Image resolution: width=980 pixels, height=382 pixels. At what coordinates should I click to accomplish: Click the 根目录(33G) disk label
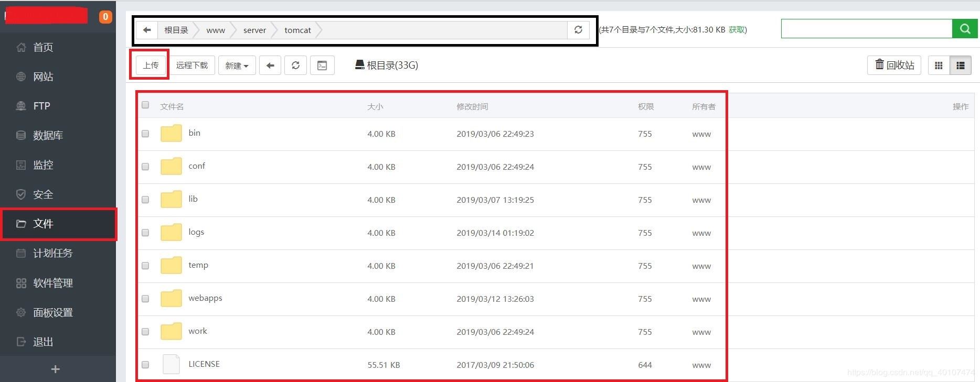(387, 65)
